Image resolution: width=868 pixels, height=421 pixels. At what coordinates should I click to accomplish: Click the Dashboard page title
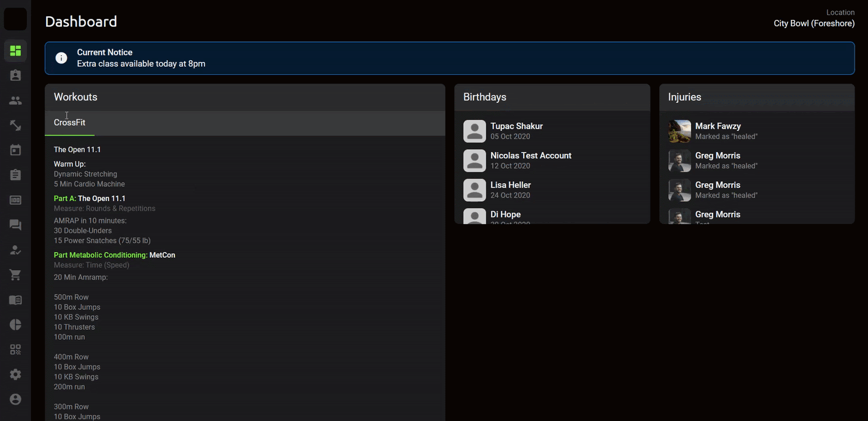click(81, 22)
